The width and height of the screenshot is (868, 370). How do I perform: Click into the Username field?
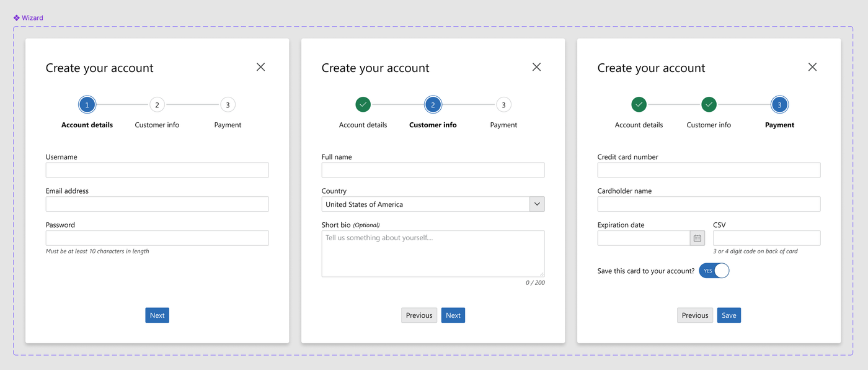157,170
